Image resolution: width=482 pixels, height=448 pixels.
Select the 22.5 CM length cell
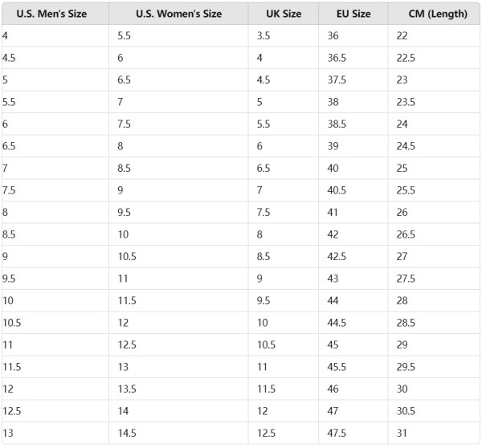[x=406, y=59]
